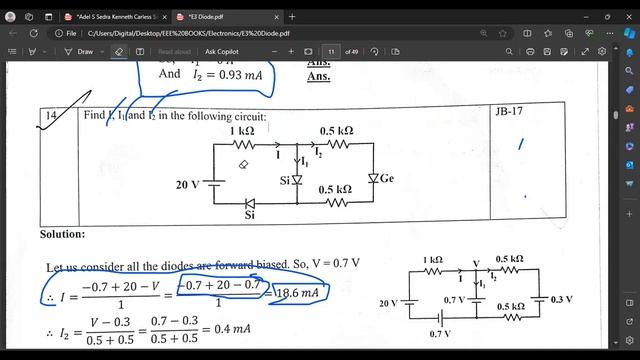Add this page to favorites
This screenshot has height=360, width=640.
point(503,33)
